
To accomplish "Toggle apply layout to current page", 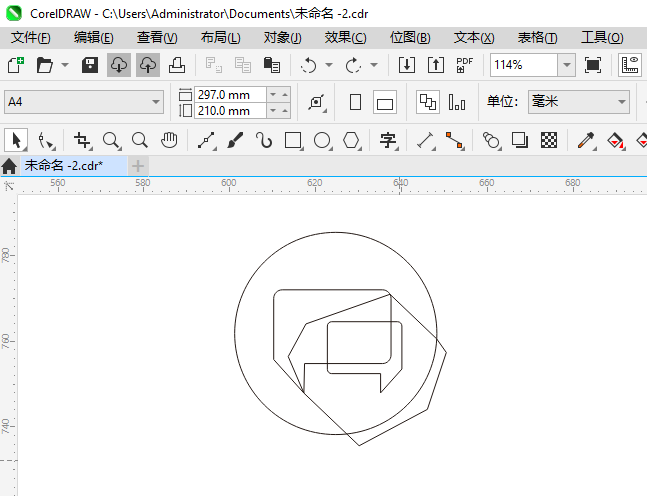I will tap(457, 102).
